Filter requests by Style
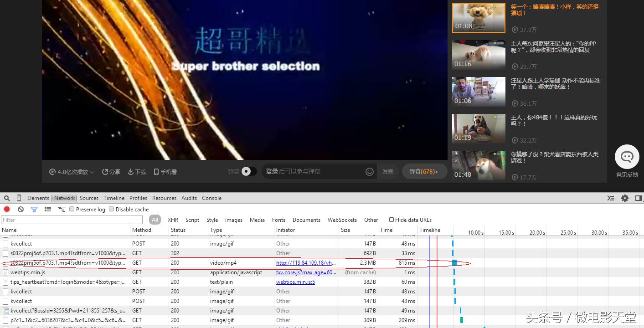 (x=212, y=220)
